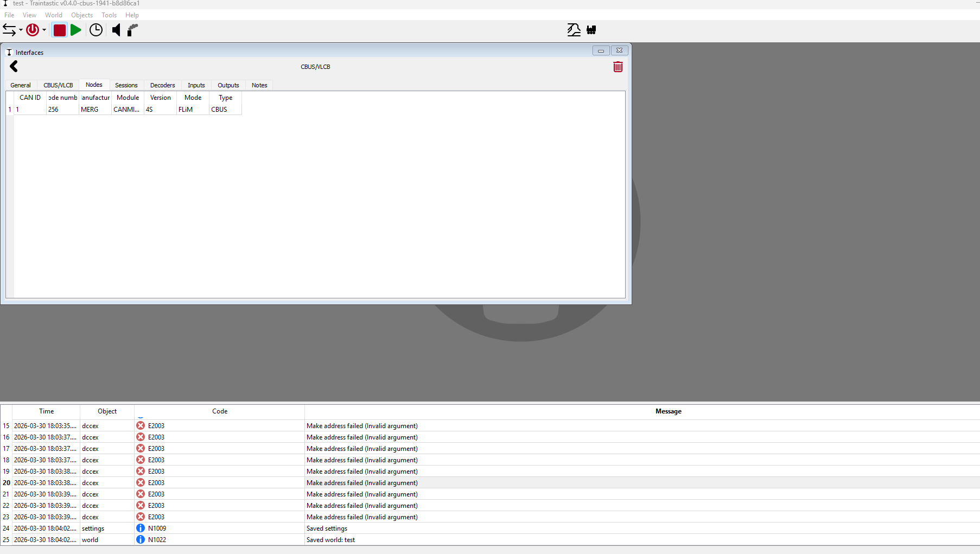
Task: Minimize the Interfaces subwindow
Action: coord(601,50)
